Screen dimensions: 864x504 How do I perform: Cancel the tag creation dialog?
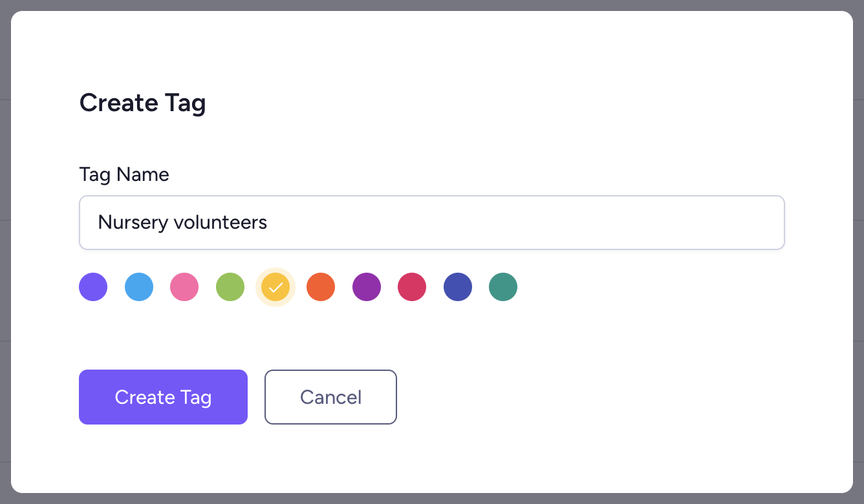330,397
